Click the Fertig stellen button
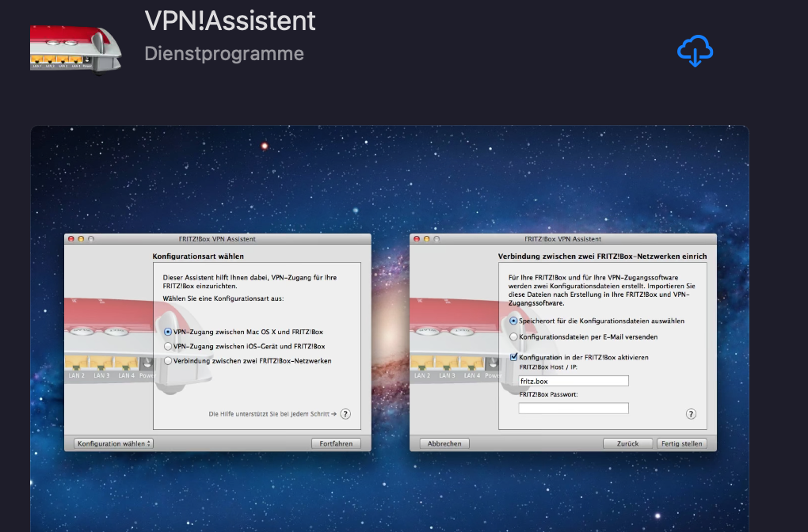 tap(682, 443)
